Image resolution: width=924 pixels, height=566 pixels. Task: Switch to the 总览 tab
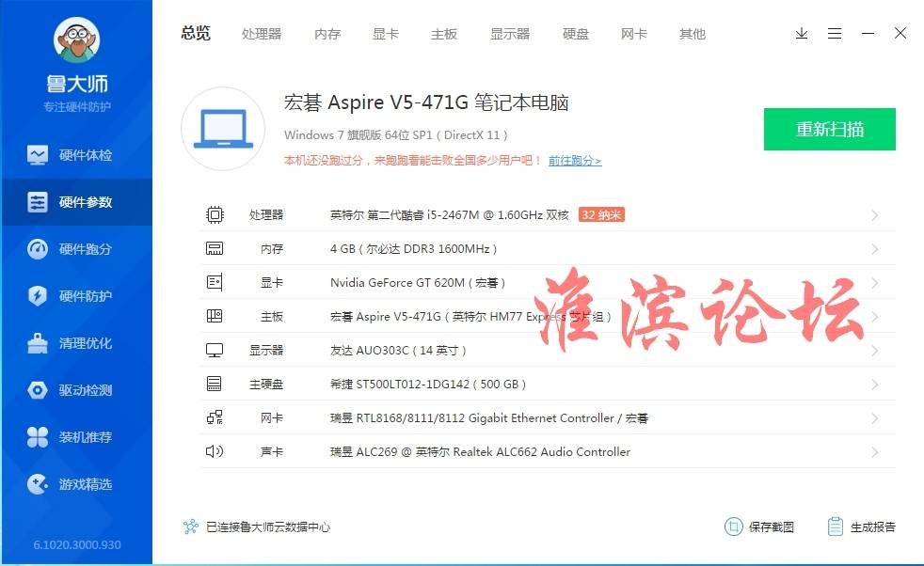[196, 34]
